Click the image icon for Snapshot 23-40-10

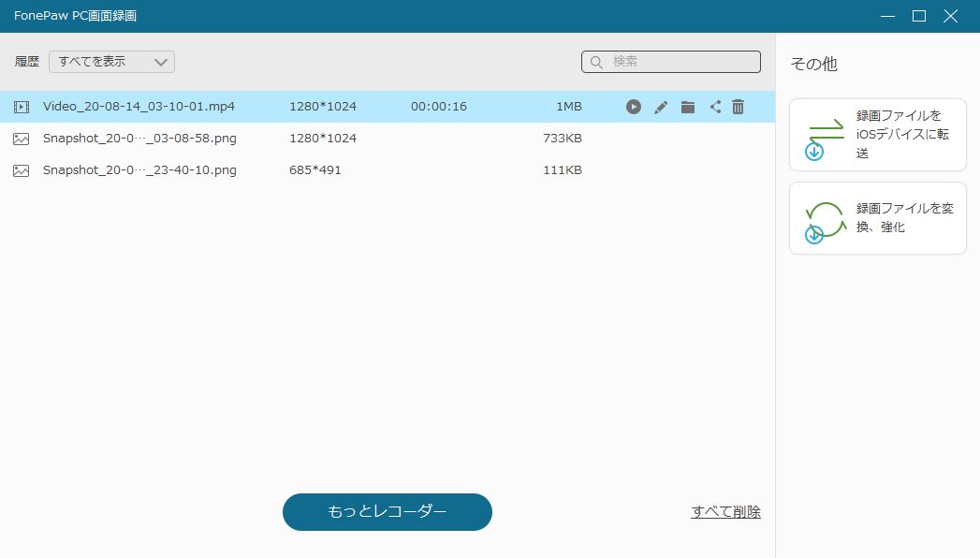(22, 170)
